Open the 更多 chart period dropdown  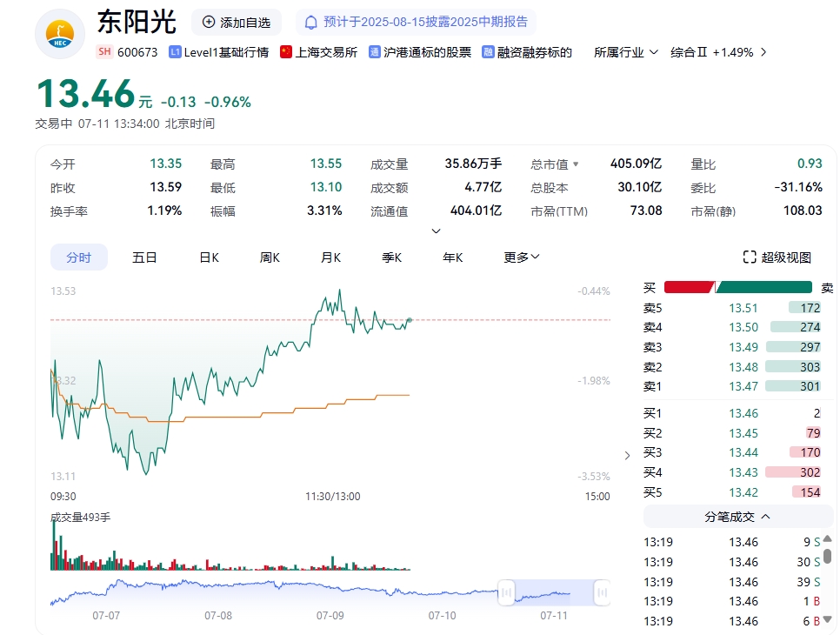point(522,257)
